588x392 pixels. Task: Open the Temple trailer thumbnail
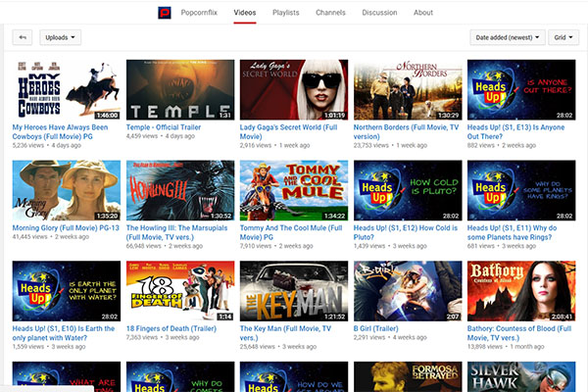[180, 89]
